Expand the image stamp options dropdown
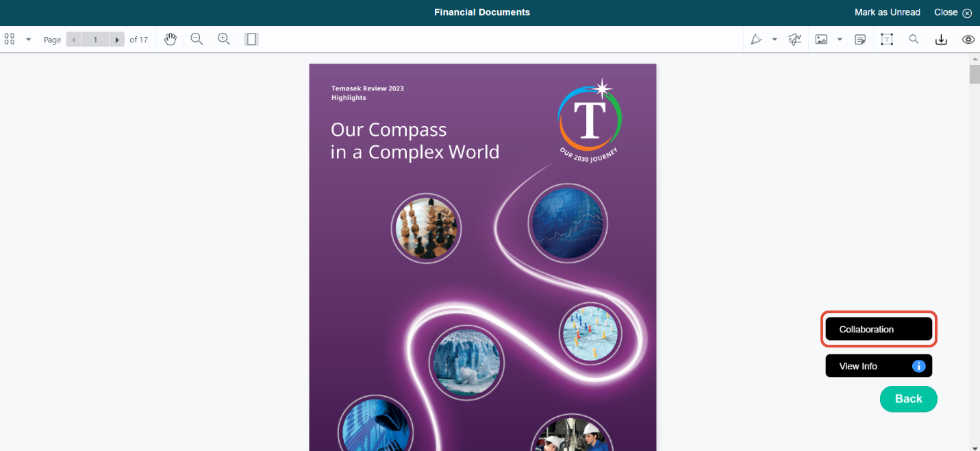Viewport: 980px width, 451px height. click(x=840, y=39)
